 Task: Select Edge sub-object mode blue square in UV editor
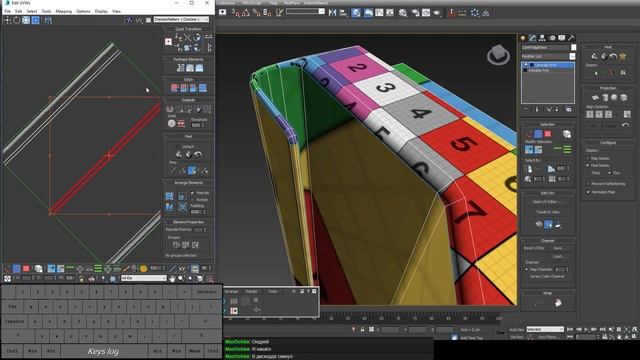[16, 268]
